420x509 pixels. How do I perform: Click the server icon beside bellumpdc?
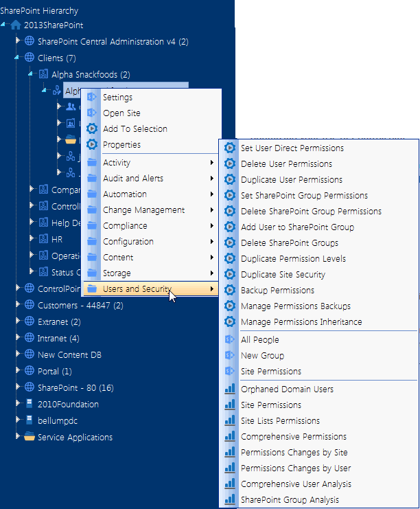point(30,420)
